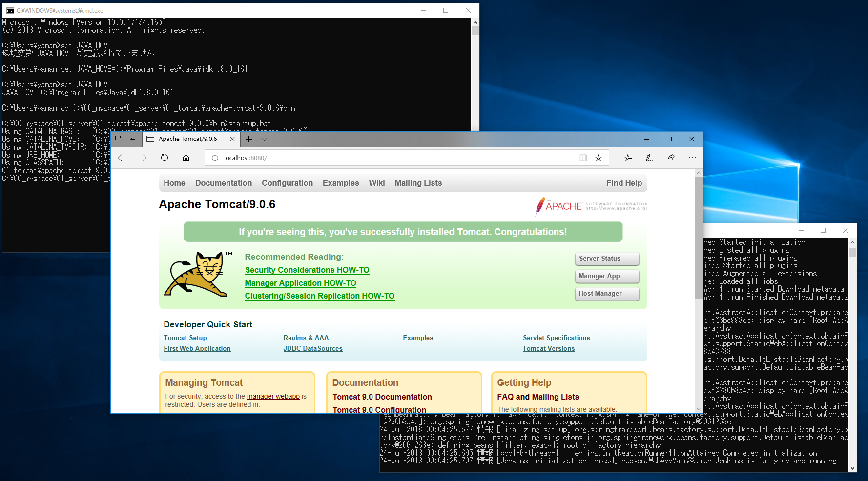The image size is (868, 481).
Task: Show tab previews chevron
Action: [264, 139]
